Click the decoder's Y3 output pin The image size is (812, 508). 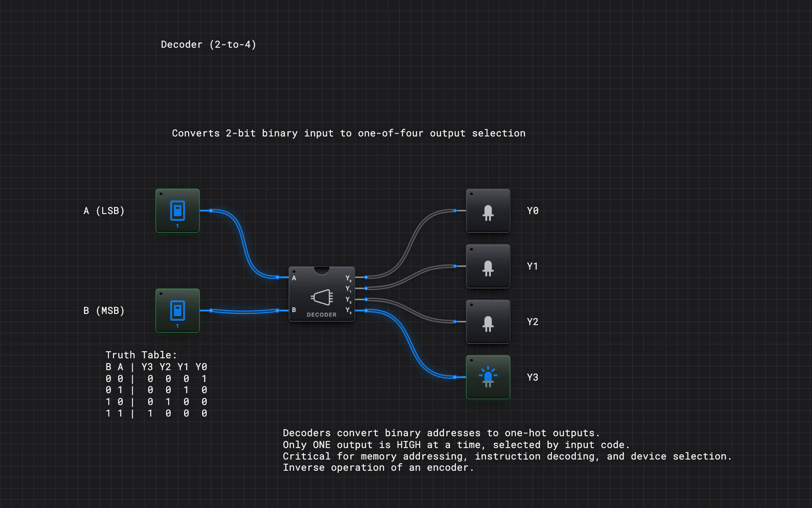pyautogui.click(x=366, y=311)
